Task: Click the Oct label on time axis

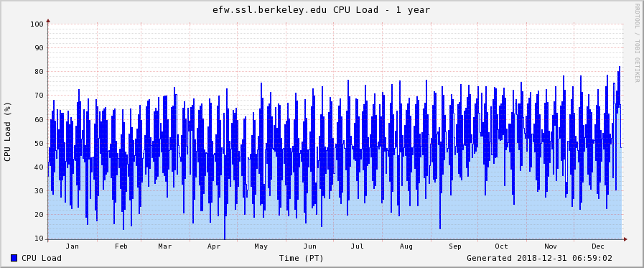Action: click(x=501, y=246)
